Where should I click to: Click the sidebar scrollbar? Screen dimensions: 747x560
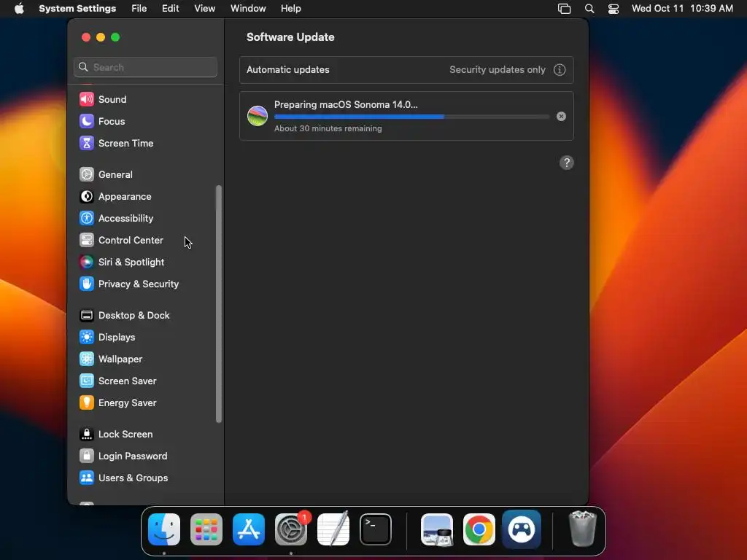[219, 304]
